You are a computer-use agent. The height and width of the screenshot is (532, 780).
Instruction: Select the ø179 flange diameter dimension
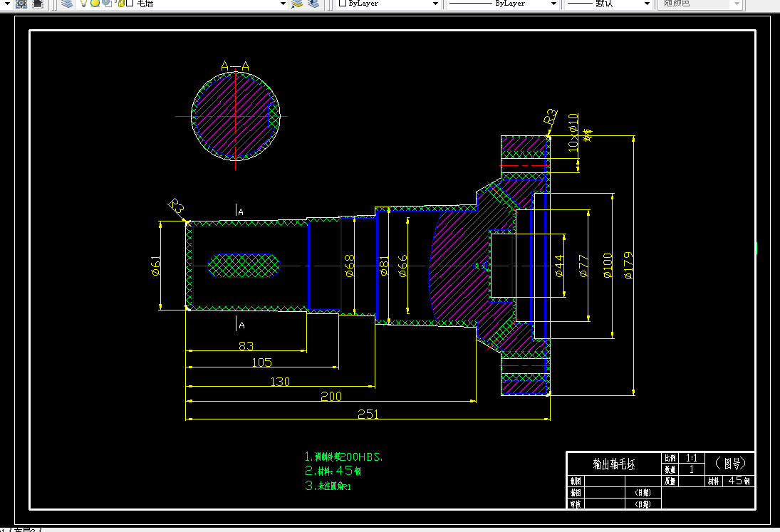coord(628,266)
